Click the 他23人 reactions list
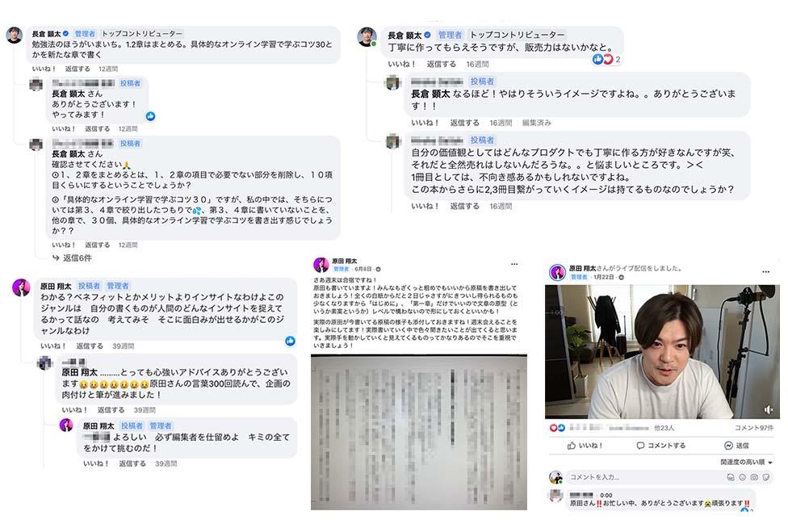 click(664, 428)
